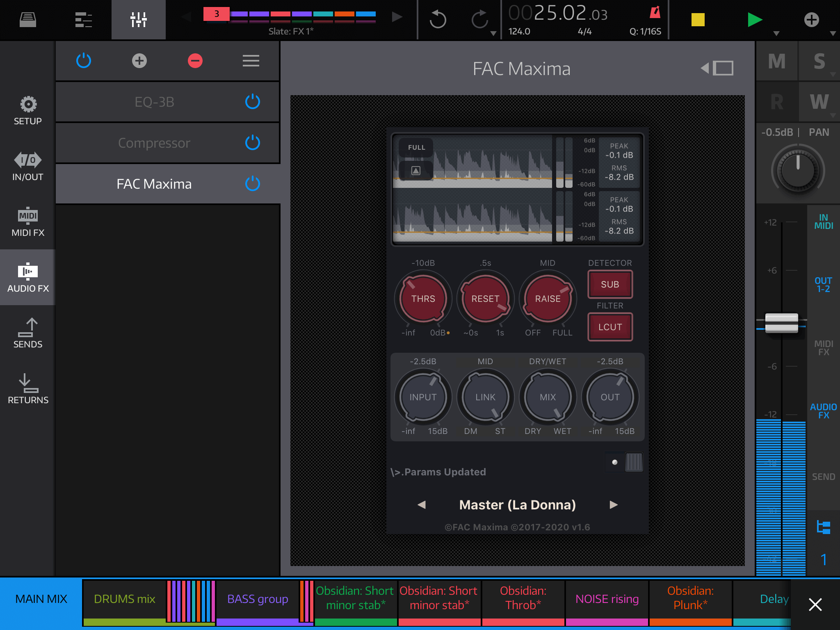Toggle the red metronome icon
Viewport: 840px width, 630px height.
tap(655, 12)
